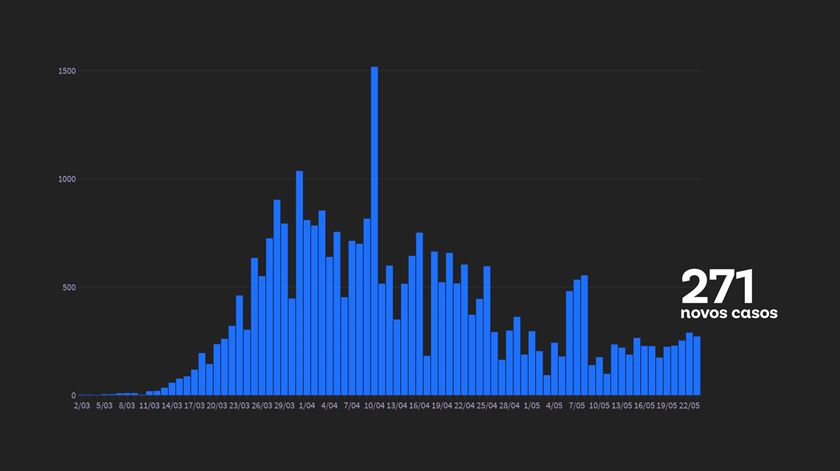Click the tallest bar at 10/04
Screen dimensions: 840x471
coord(374,230)
